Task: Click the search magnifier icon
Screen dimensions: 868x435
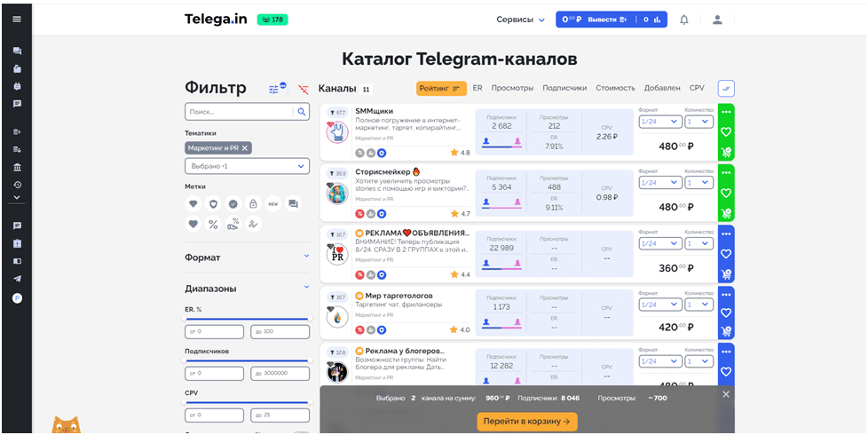Action: tap(302, 112)
